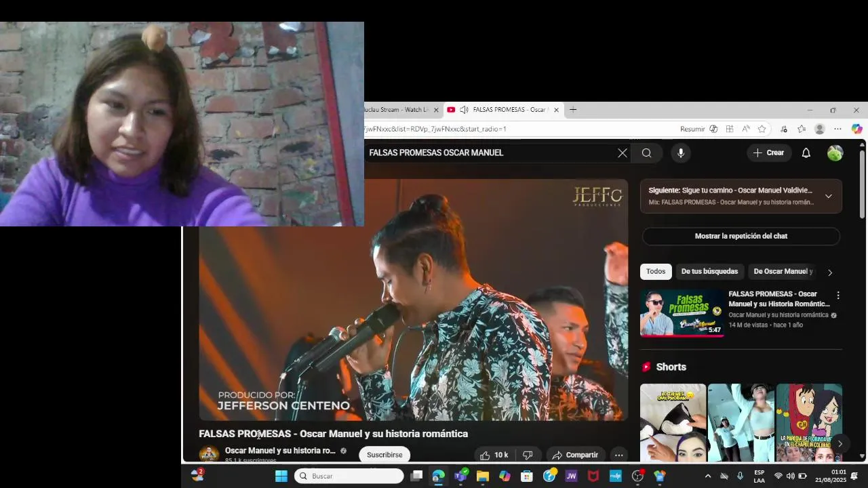Start voice search with the microphone icon
This screenshot has height=488, width=868.
(681, 153)
